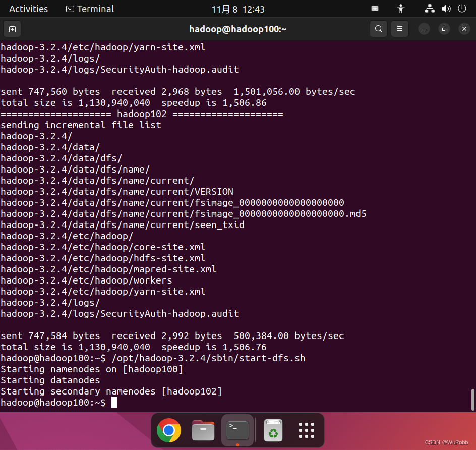Click the hadoop-3.2.4/data/ directory line
Image resolution: width=476 pixels, height=450 pixels.
click(50, 147)
